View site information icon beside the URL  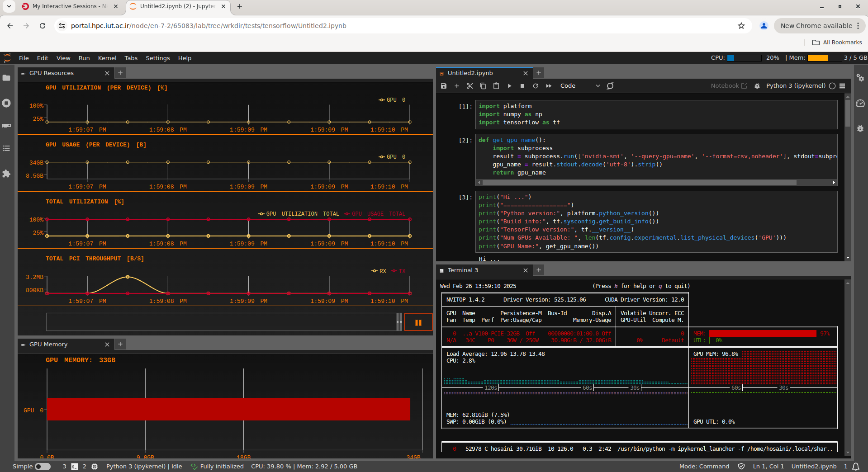coord(62,26)
